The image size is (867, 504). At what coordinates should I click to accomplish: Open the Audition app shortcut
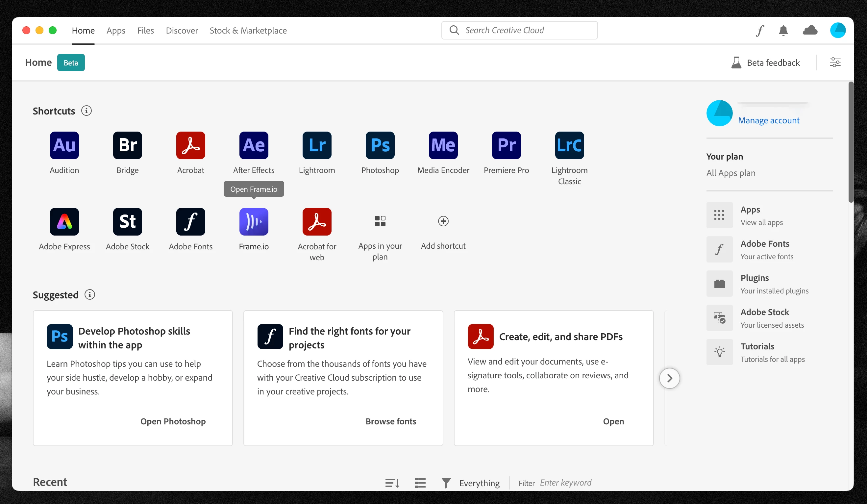point(64,145)
